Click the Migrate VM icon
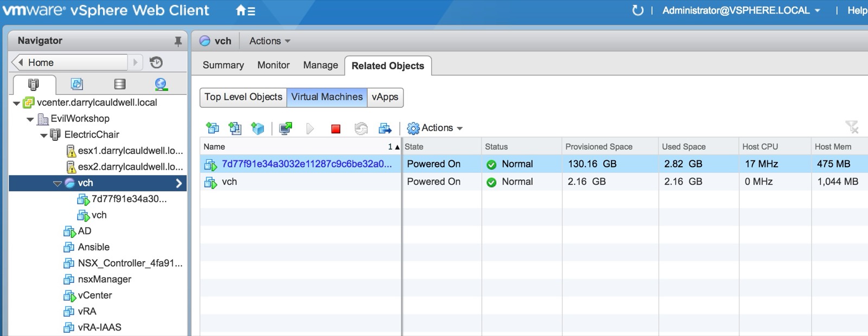 click(385, 128)
